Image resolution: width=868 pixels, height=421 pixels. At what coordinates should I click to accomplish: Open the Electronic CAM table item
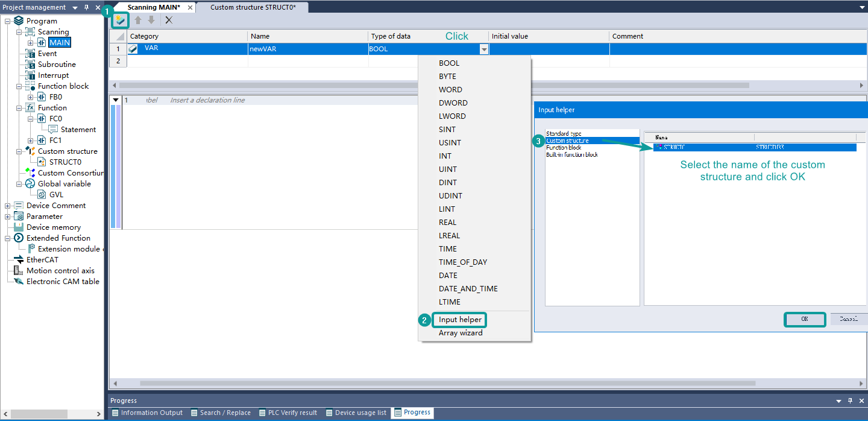[x=62, y=282]
